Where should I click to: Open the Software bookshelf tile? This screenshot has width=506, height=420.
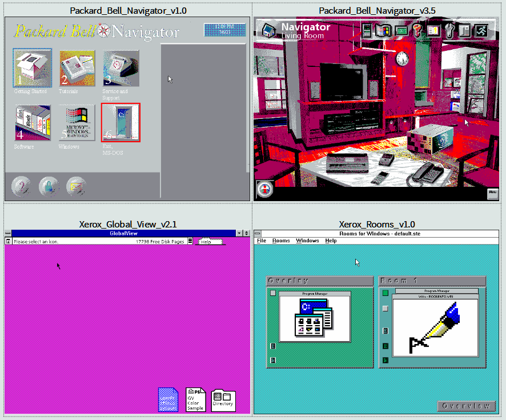(33, 123)
